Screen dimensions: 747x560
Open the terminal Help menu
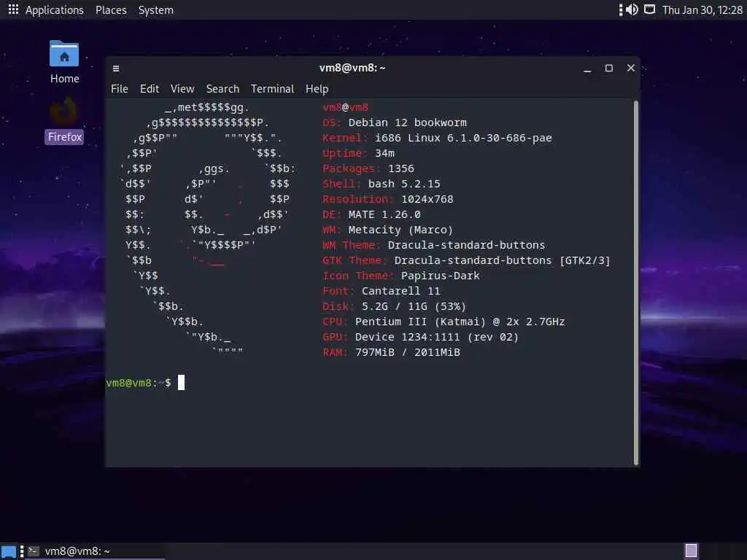point(317,89)
